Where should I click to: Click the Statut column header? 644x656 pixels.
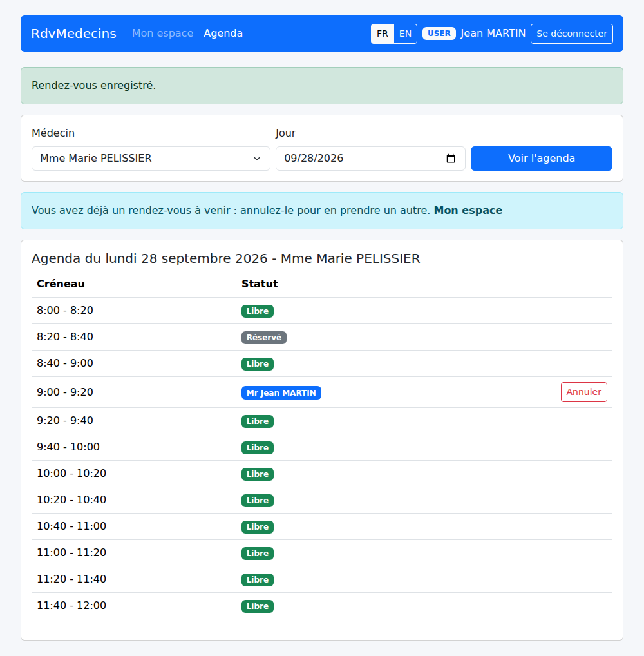pyautogui.click(x=260, y=284)
